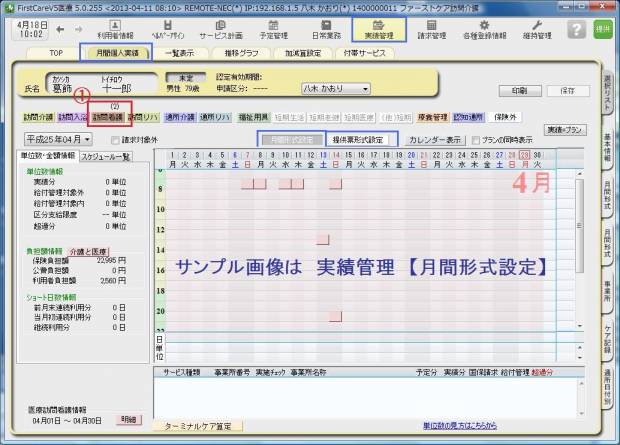Select the スケジュール一覧 tab
The height and width of the screenshot is (445, 620).
coord(105,156)
